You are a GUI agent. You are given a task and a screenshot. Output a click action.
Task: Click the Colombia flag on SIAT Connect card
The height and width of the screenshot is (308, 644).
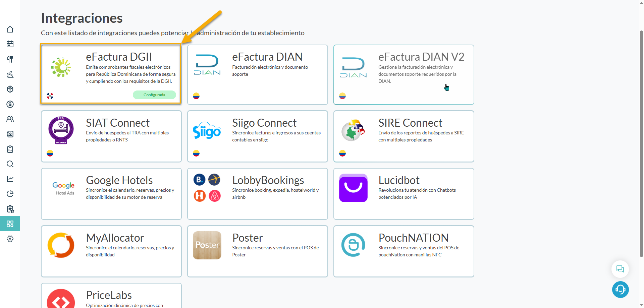50,153
